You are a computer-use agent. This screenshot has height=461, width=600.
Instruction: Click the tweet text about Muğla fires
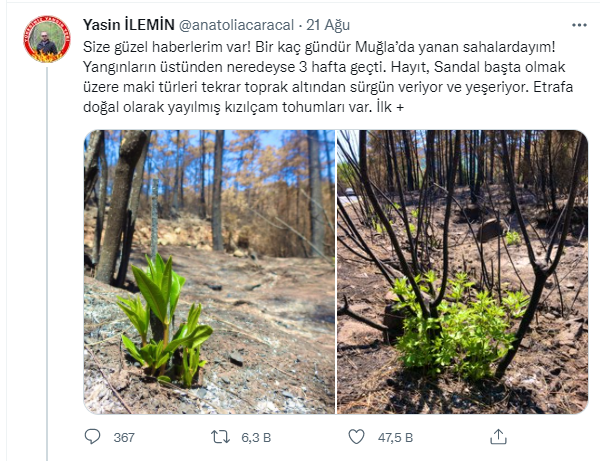tap(328, 77)
